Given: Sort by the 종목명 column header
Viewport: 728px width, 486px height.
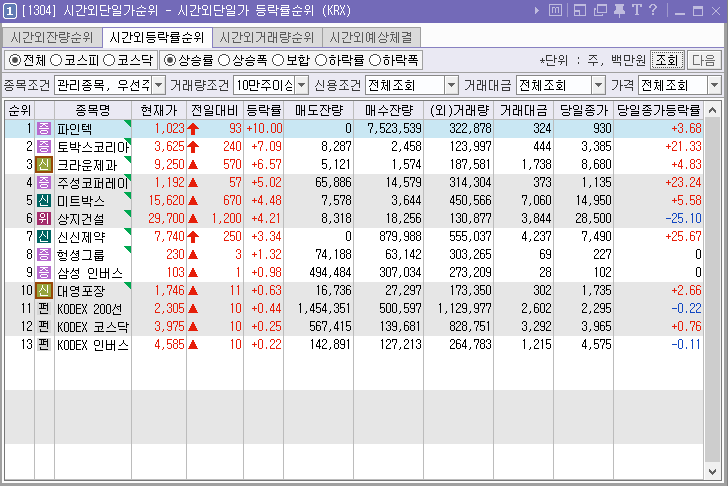Looking at the screenshot, I should [x=93, y=110].
